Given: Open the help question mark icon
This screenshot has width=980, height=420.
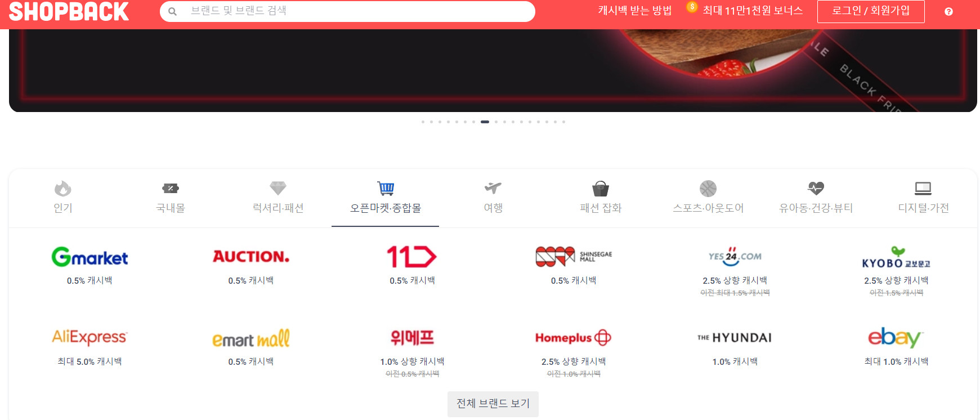Looking at the screenshot, I should coord(948,11).
